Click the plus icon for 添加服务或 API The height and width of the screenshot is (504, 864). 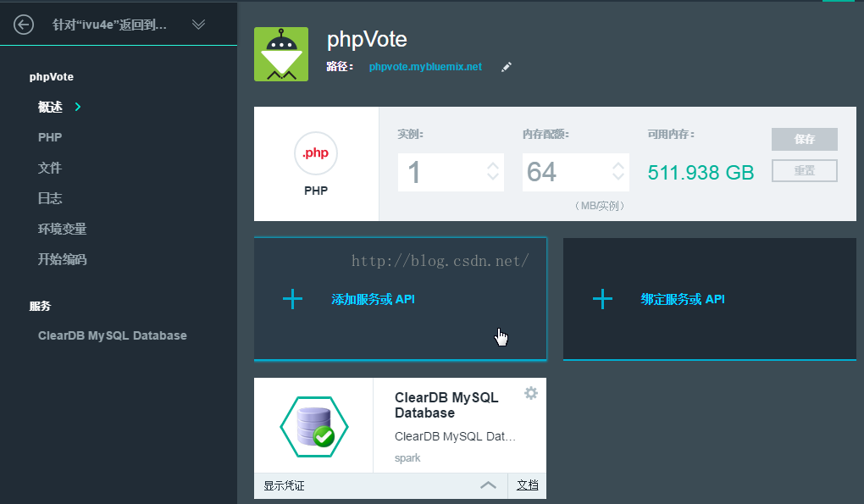(292, 299)
